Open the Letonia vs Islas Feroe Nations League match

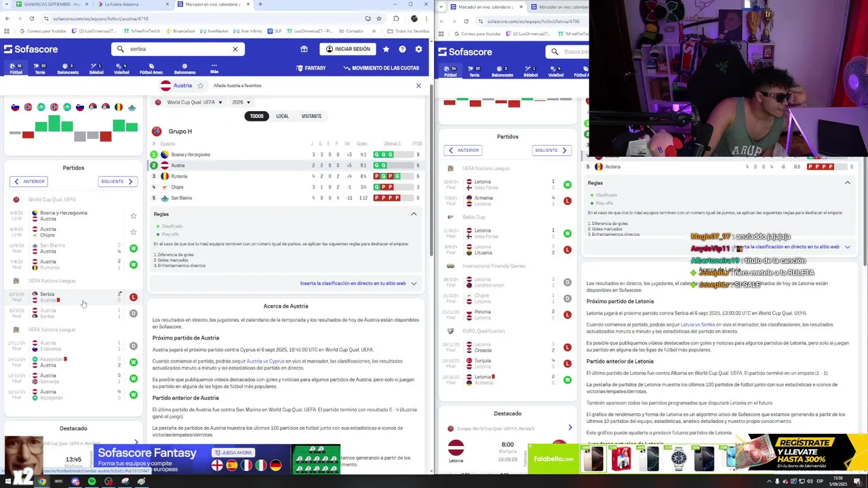point(509,184)
